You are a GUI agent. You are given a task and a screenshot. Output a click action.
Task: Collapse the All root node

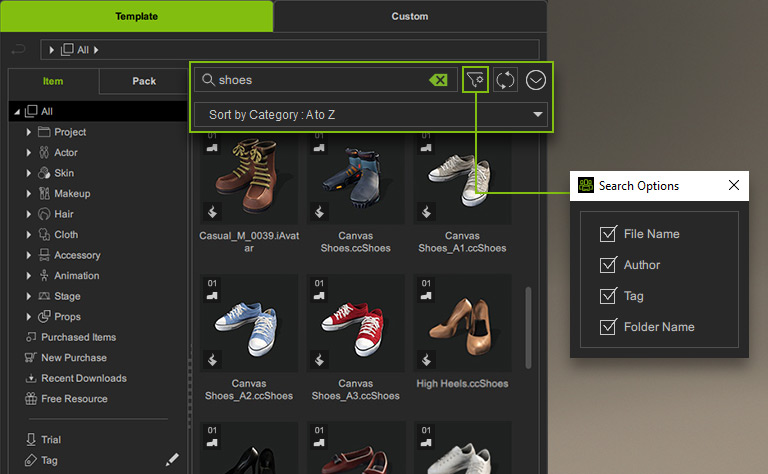(x=17, y=112)
